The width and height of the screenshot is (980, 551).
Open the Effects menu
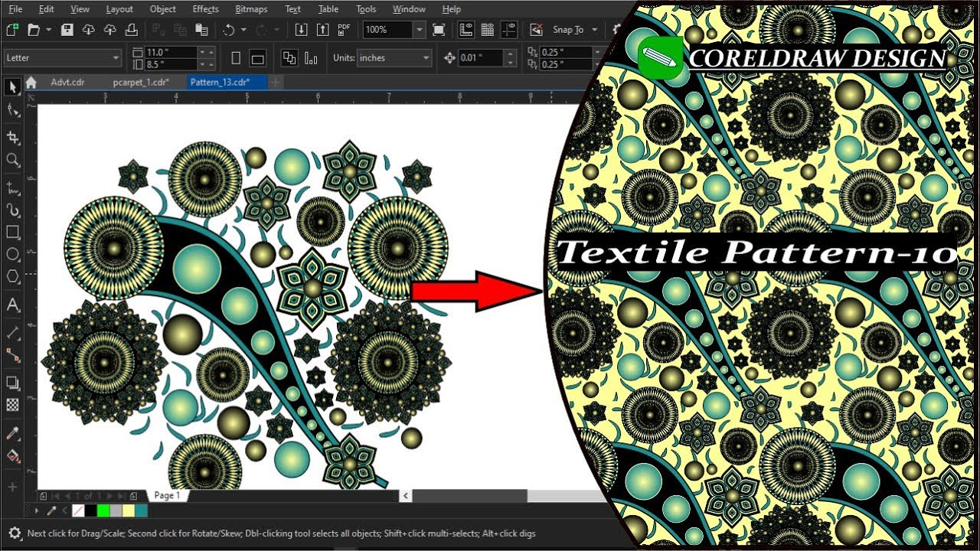coord(206,9)
